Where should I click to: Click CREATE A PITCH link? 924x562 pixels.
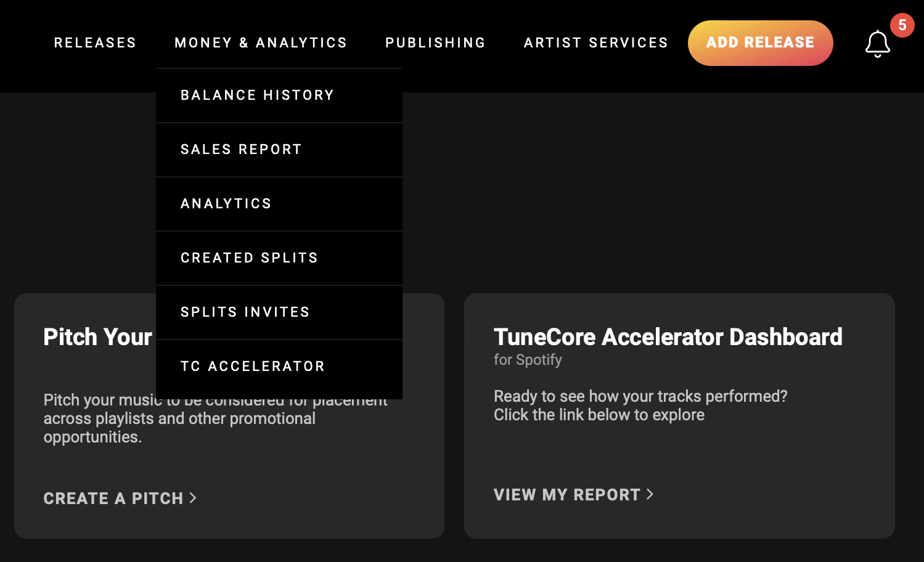113,498
